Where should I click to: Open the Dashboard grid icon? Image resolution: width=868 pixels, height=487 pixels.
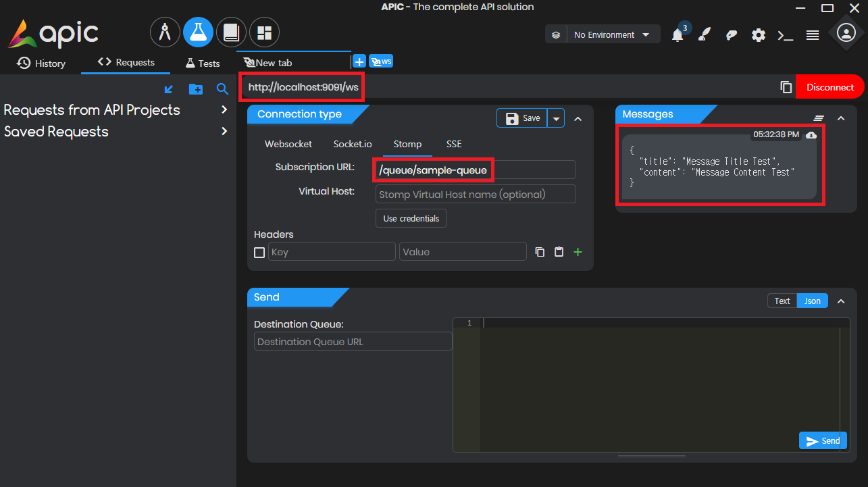click(x=264, y=32)
